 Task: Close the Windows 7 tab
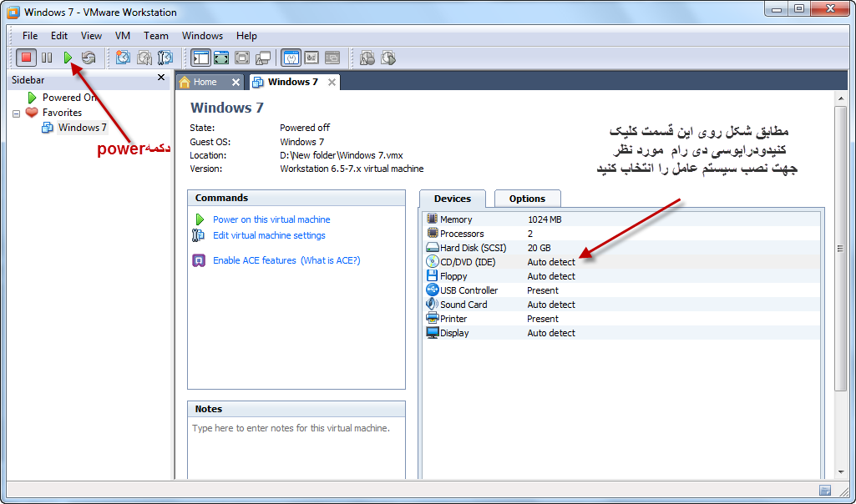tap(332, 83)
